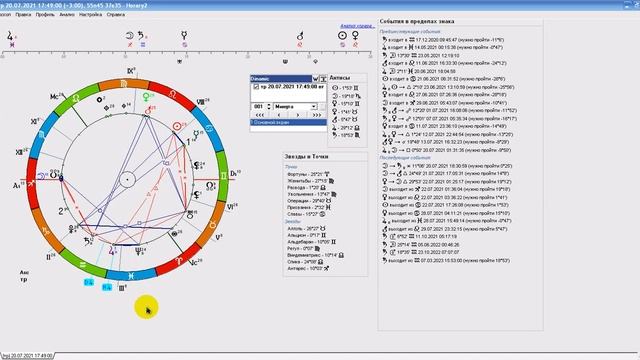Click the Aries sign on the zodiac ring
Screen dimensions: 640x360
[178, 261]
